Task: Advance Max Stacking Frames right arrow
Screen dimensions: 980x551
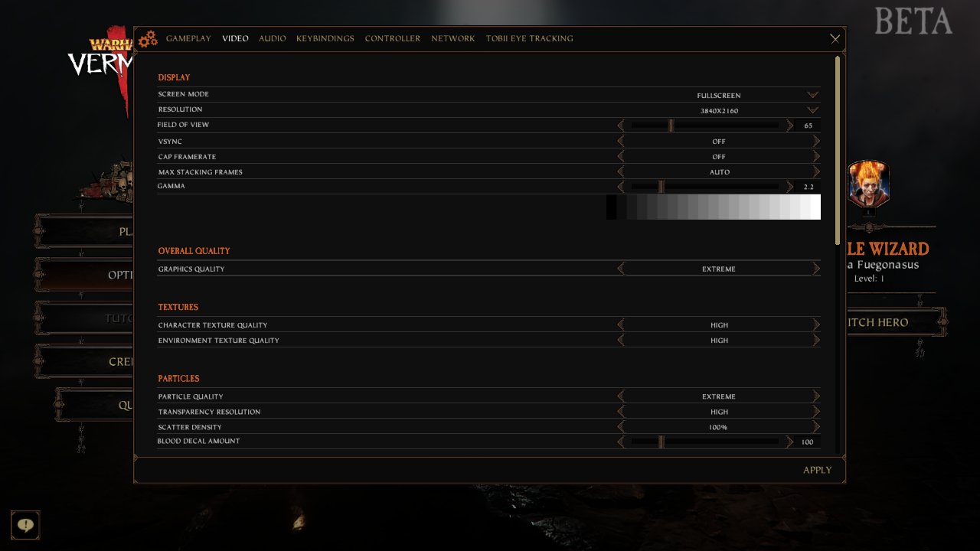Action: [x=816, y=171]
